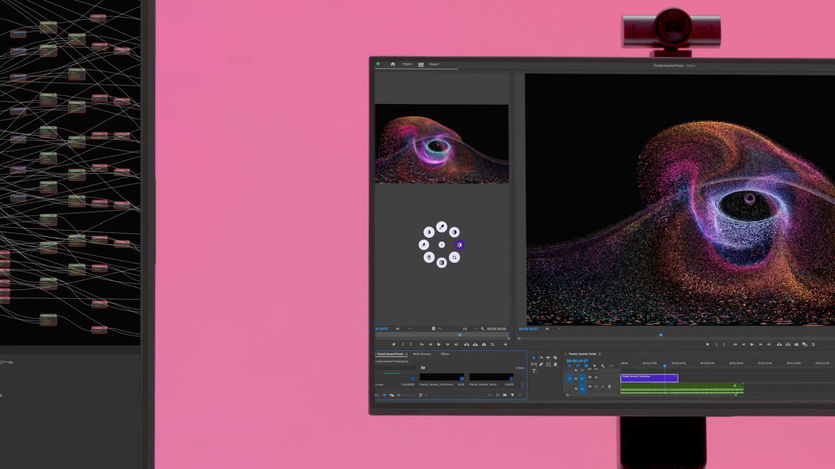
Task: Click the source monitor scrubber playhead
Action: (460, 335)
